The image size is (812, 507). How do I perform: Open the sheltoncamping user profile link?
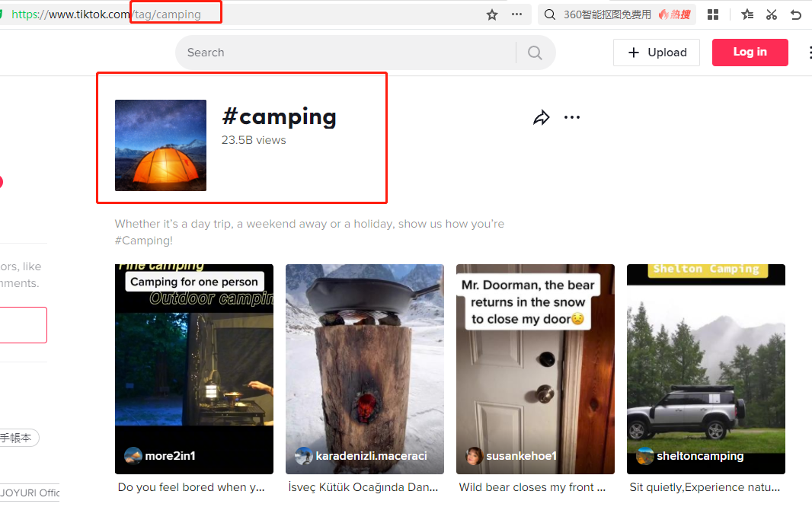(699, 456)
